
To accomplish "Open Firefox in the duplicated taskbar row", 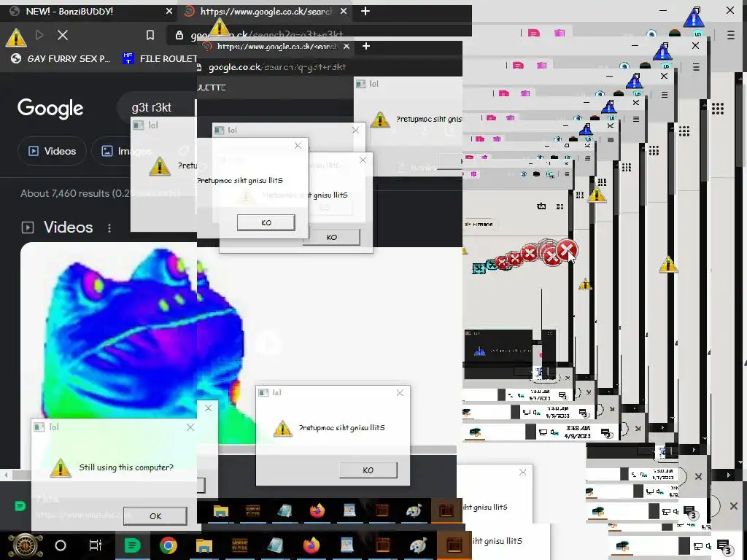I will point(317,511).
